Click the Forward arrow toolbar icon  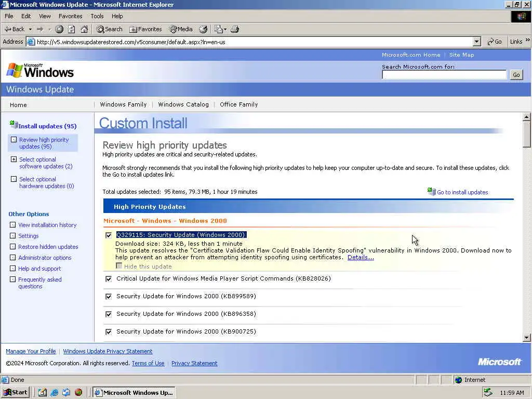[x=40, y=29]
